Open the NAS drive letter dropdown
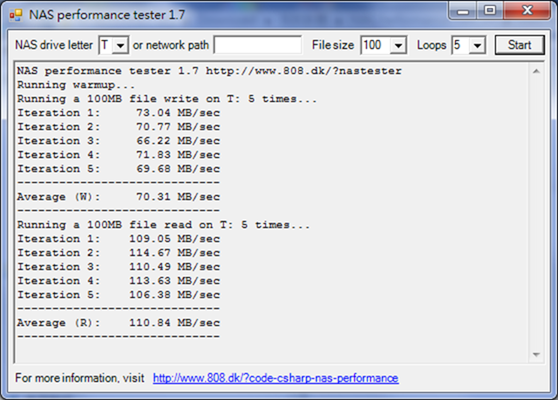558x400 pixels. [x=121, y=46]
